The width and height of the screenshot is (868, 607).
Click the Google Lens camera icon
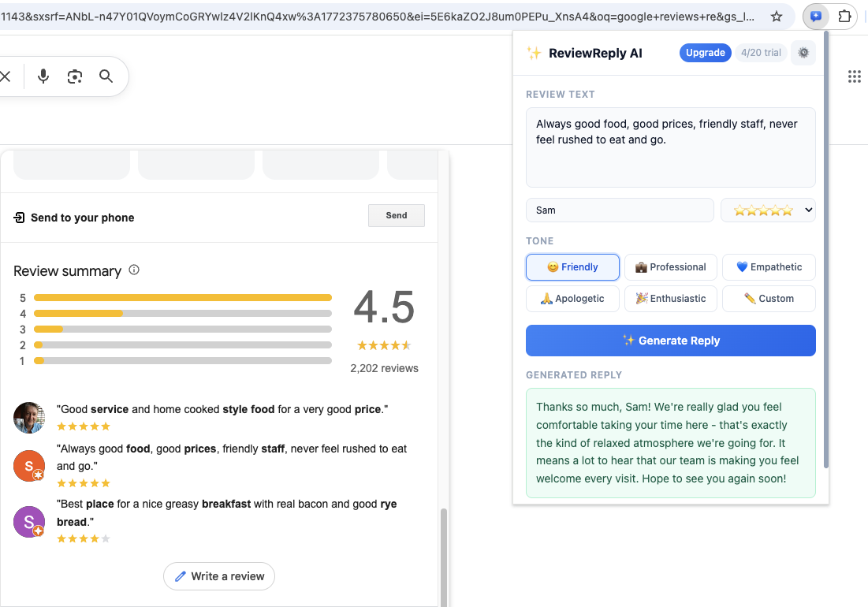pos(74,76)
